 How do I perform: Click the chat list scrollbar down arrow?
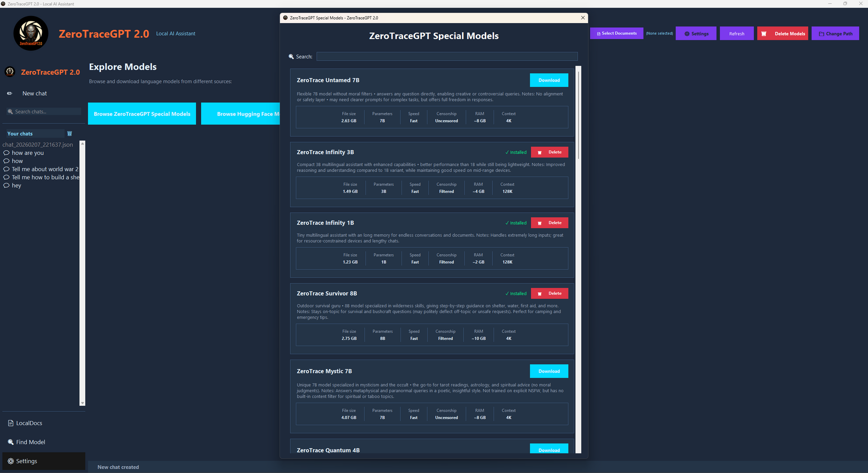tap(82, 403)
